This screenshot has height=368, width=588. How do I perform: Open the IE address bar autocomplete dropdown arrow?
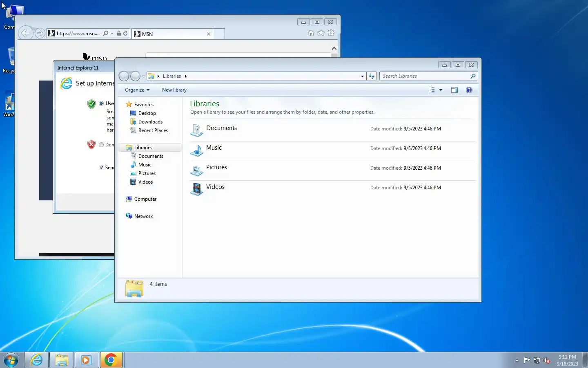point(112,34)
